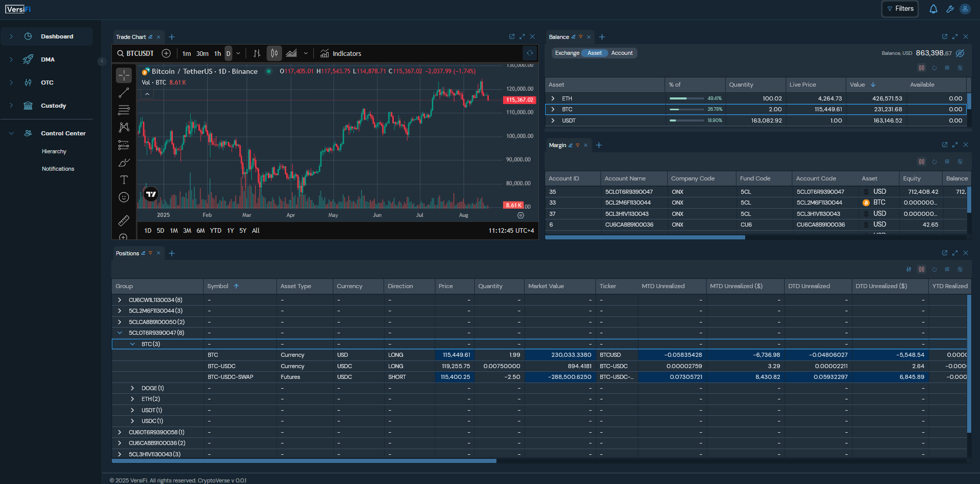Open the DMA sidebar section
Screen dimensions: 980x484
[x=48, y=59]
